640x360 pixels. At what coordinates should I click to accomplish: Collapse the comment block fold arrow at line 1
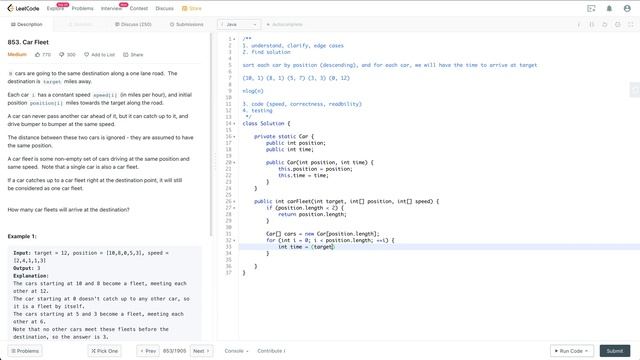[234, 39]
